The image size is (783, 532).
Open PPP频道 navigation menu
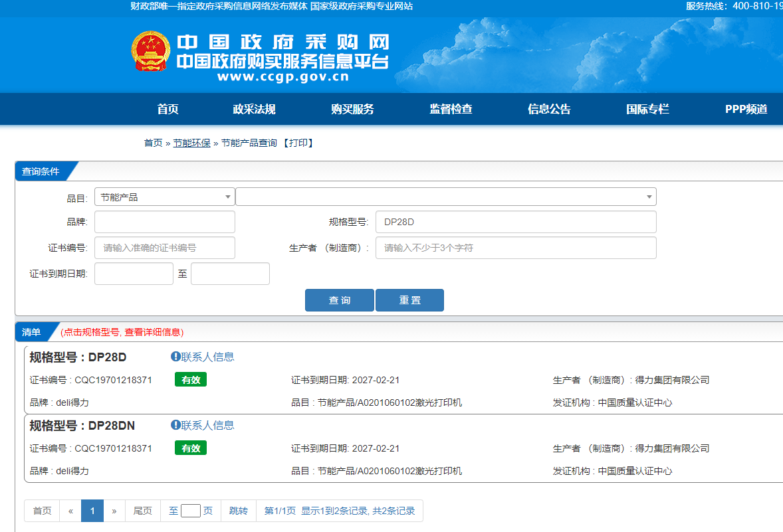pos(746,110)
